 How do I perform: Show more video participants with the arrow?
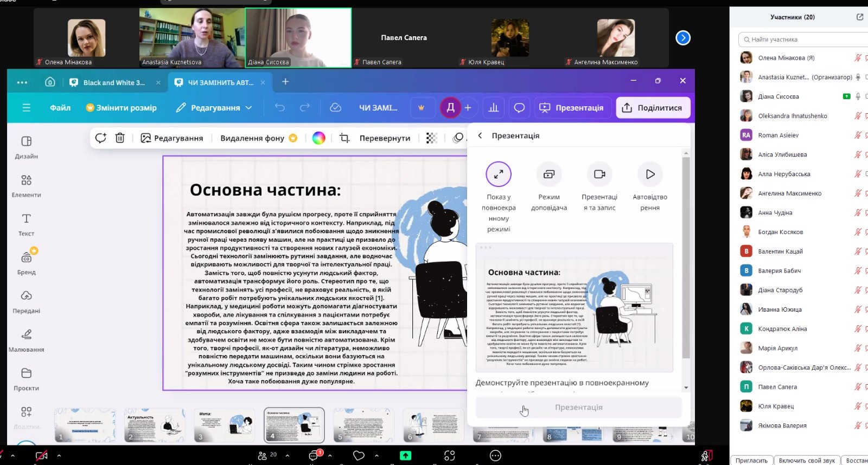(x=683, y=38)
